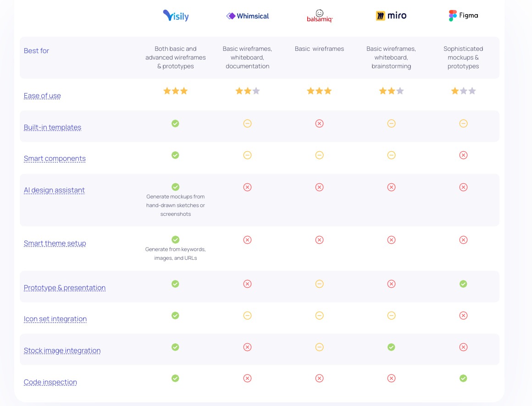Click Whimsical's red X for Smart theme setup
Screen dimensions: 532x406
coord(247,240)
